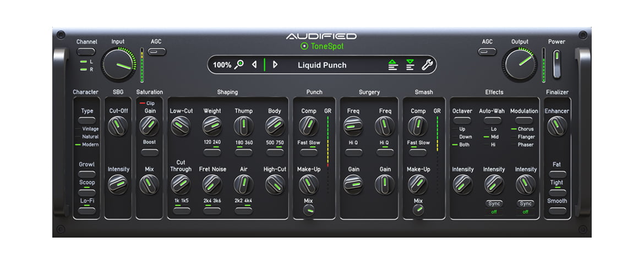Click the Modulation Intensity knob
Screen dimensions: 644x264
(x=526, y=184)
